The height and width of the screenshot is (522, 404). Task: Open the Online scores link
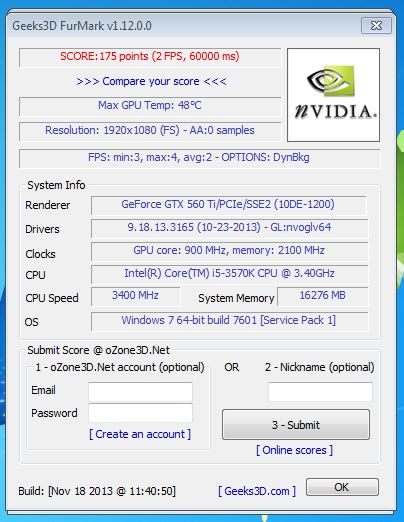click(294, 450)
